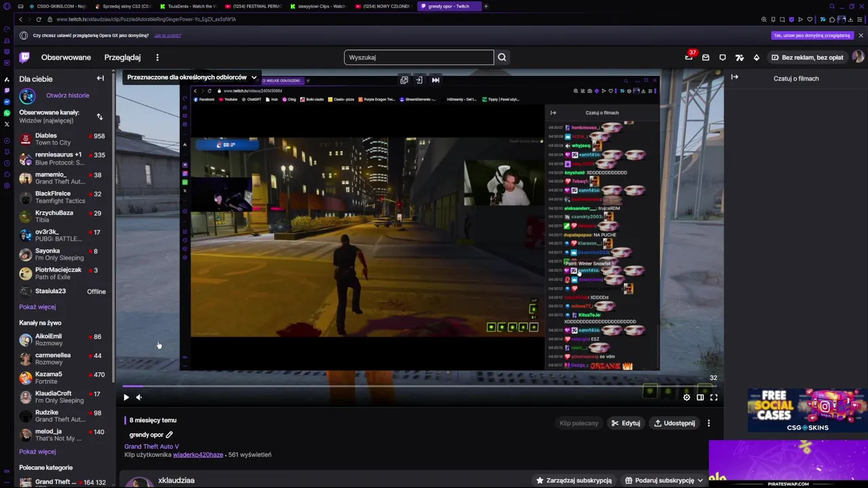This screenshot has width=868, height=488.
Task: Open Zarządzaj subskrypcją button
Action: [574, 481]
